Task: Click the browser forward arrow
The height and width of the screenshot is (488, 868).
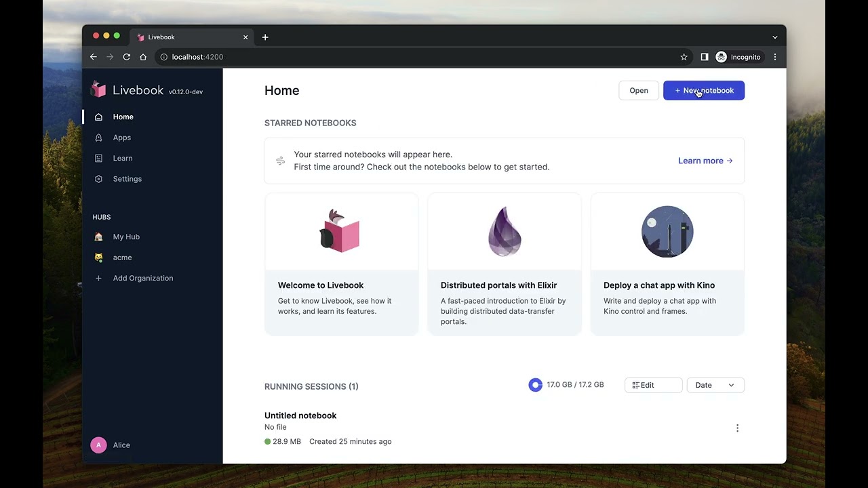Action: click(110, 57)
